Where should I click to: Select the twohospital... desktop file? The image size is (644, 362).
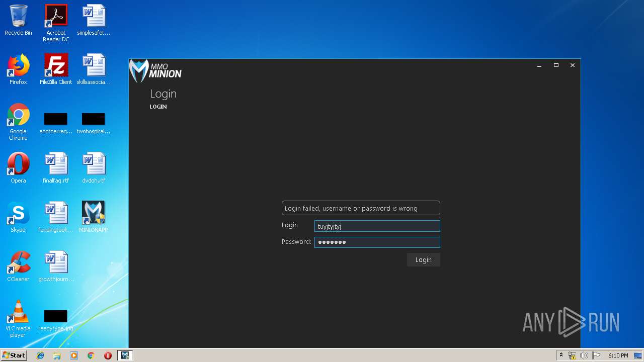point(94,123)
